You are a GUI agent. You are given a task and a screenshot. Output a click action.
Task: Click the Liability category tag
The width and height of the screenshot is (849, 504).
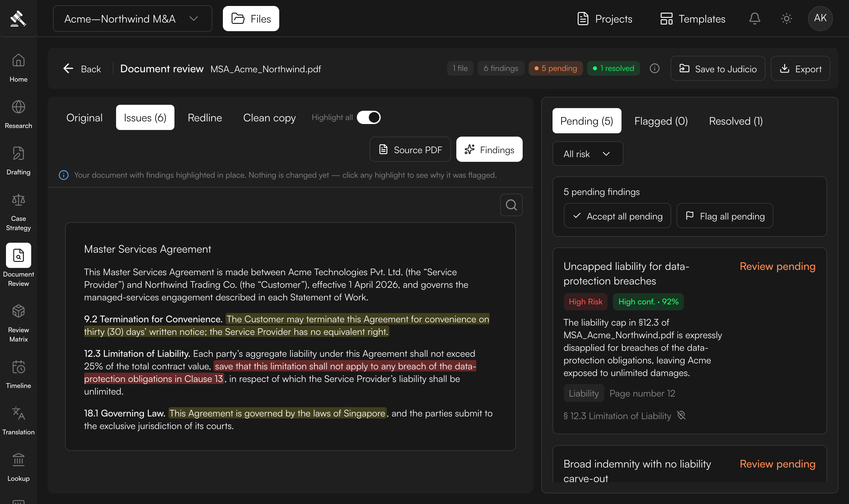click(584, 393)
